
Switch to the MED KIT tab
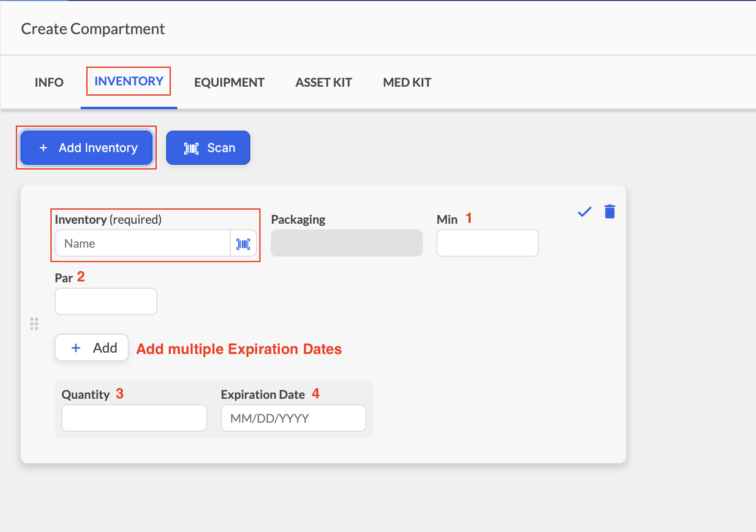407,82
